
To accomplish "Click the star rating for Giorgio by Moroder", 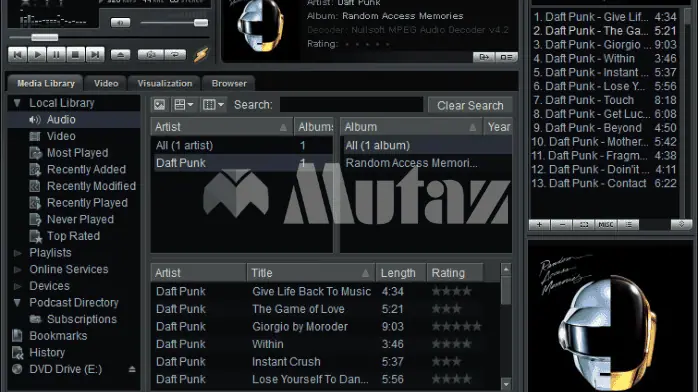I will point(456,327).
